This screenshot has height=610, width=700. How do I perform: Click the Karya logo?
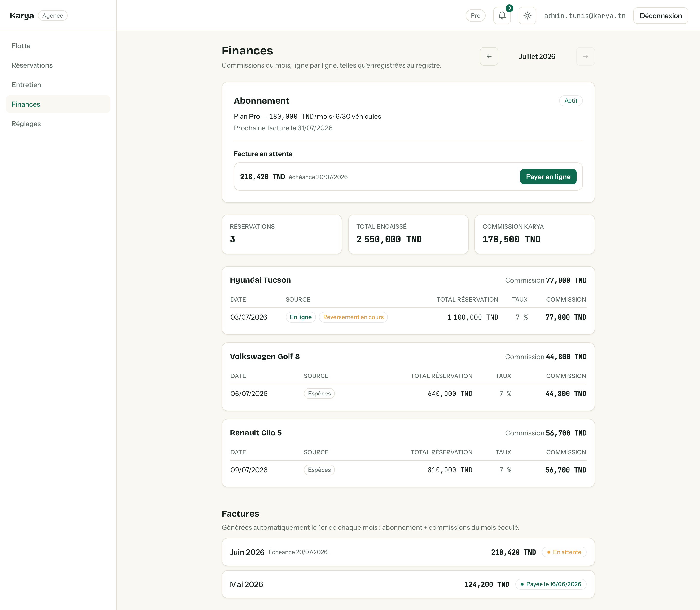coord(22,16)
